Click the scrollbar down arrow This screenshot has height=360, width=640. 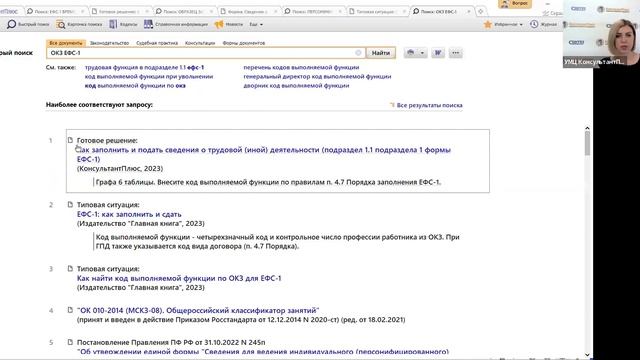[587, 355]
